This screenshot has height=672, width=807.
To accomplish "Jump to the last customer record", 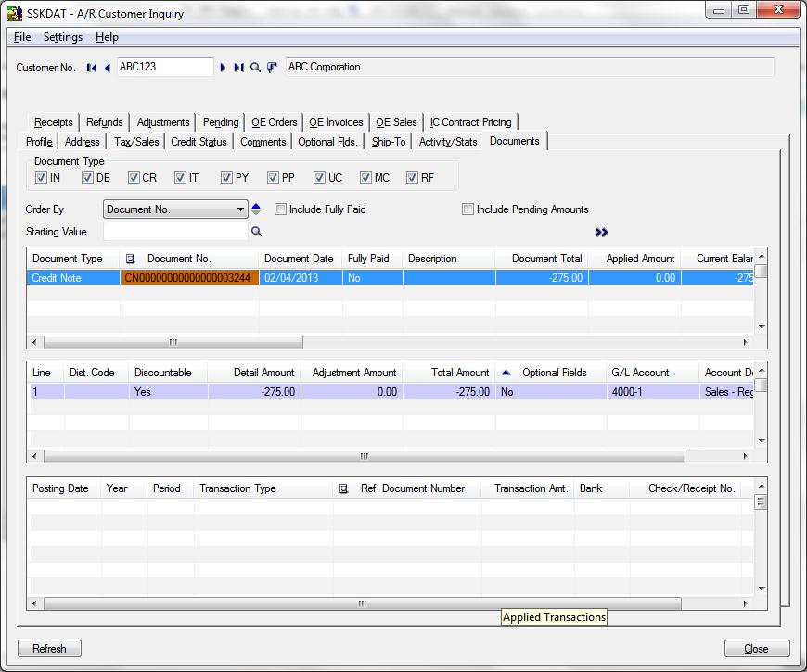I will point(238,68).
